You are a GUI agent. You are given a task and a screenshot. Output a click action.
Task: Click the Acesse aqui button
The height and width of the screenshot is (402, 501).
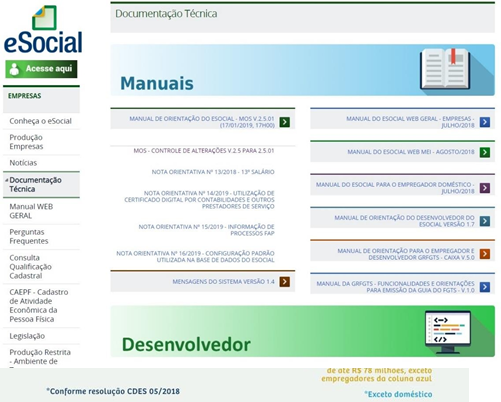tap(41, 69)
